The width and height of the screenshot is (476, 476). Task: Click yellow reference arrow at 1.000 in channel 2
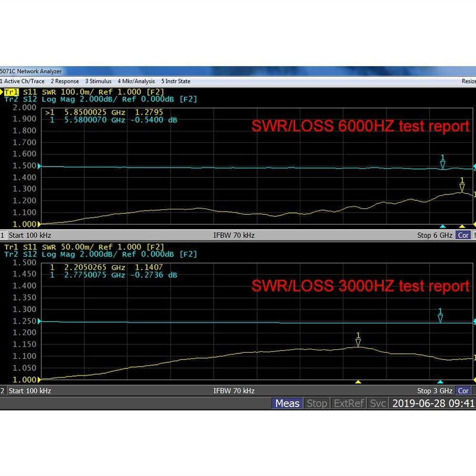coord(39,380)
